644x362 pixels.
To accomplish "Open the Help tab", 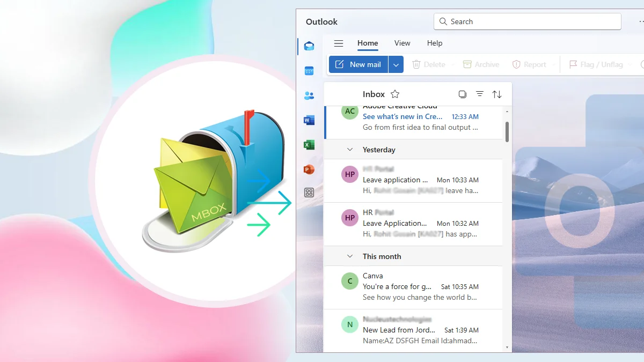I will 435,43.
